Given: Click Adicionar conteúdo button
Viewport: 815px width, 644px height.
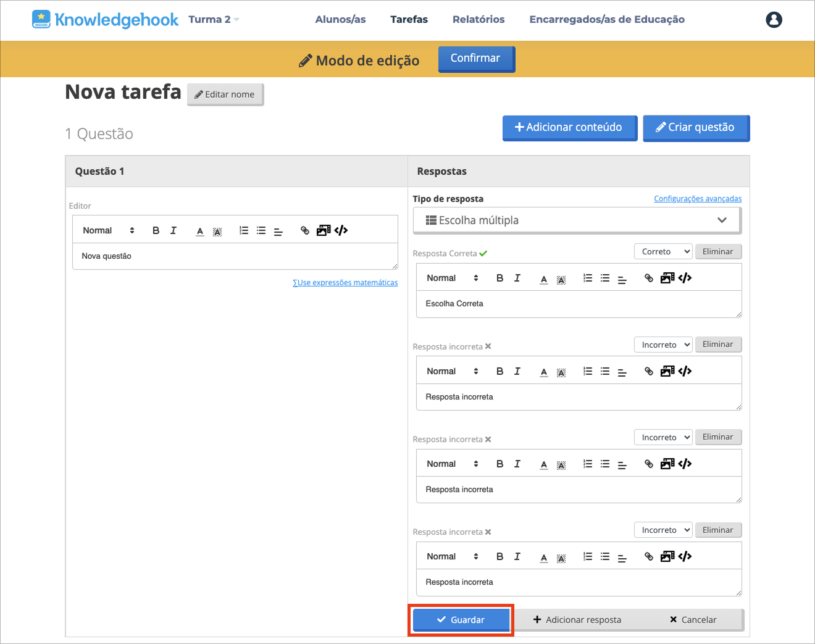Looking at the screenshot, I should coord(569,128).
